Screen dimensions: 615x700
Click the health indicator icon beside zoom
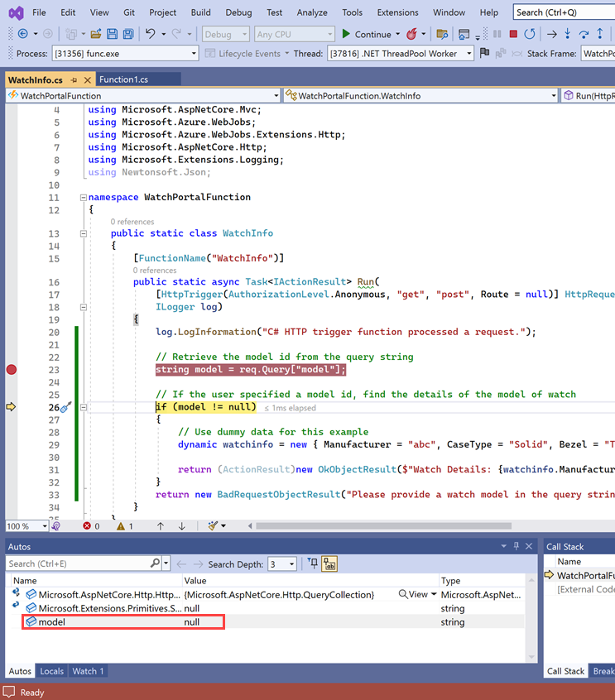(x=55, y=526)
